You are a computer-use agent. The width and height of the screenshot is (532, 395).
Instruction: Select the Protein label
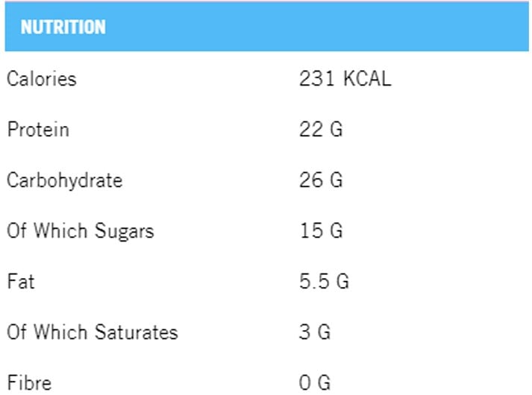(38, 130)
